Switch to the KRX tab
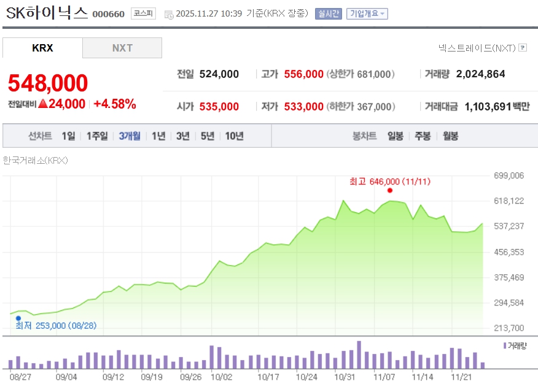This screenshot has height=392, width=538. click(x=42, y=48)
